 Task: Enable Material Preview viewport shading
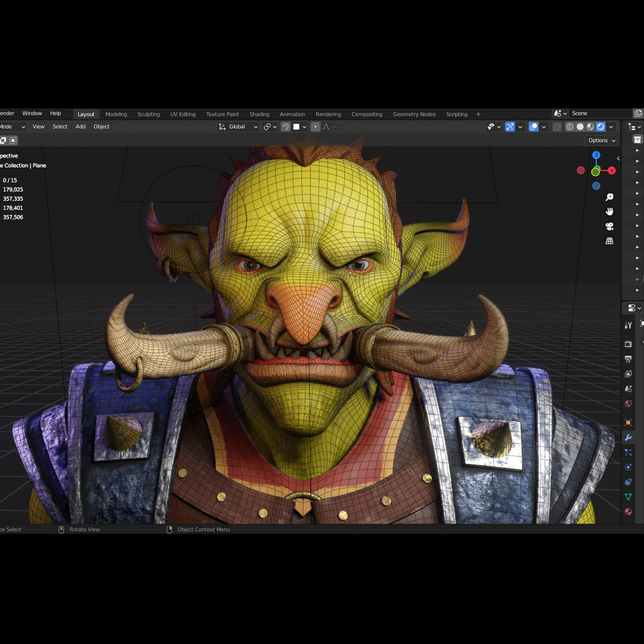coord(590,127)
